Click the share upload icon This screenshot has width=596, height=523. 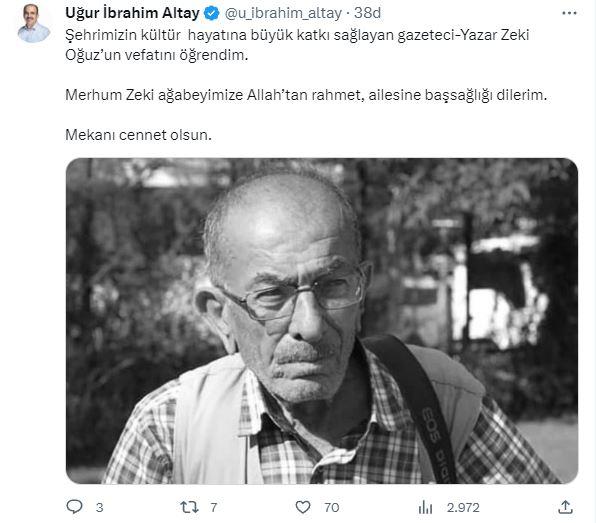[565, 507]
